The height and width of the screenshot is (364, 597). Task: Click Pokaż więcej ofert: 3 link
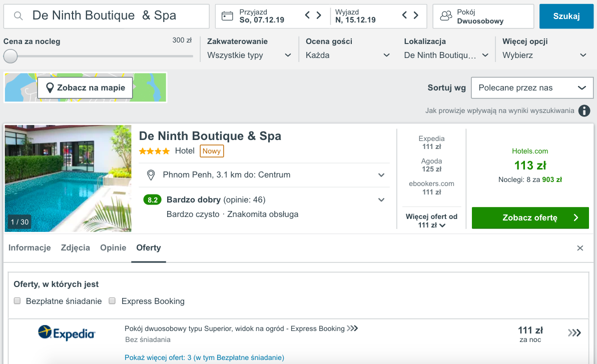[x=204, y=357]
